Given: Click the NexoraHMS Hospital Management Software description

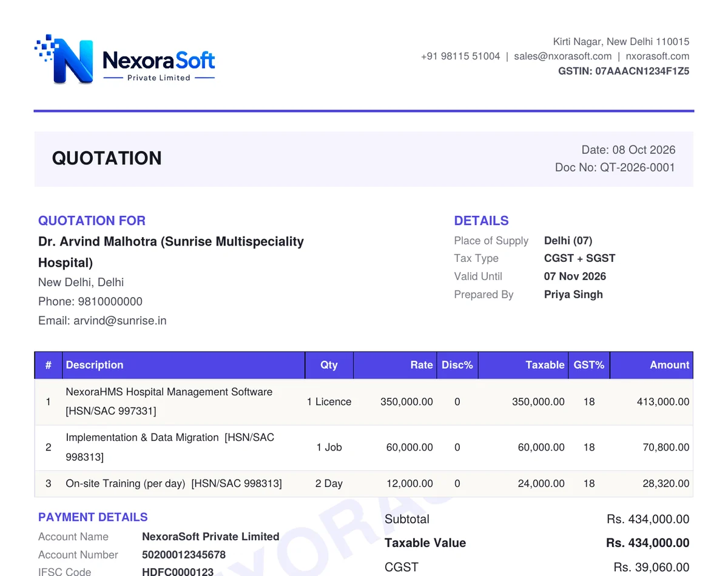Looking at the screenshot, I should [x=169, y=392].
